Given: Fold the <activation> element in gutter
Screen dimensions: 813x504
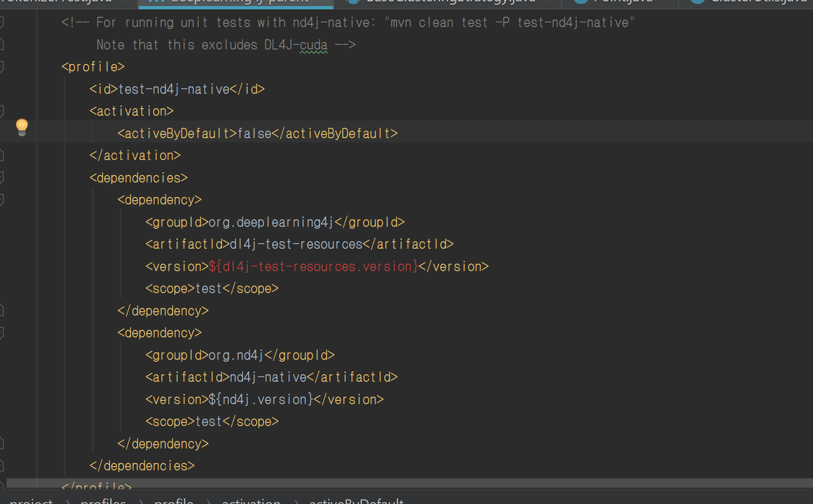Looking at the screenshot, I should coord(1,111).
